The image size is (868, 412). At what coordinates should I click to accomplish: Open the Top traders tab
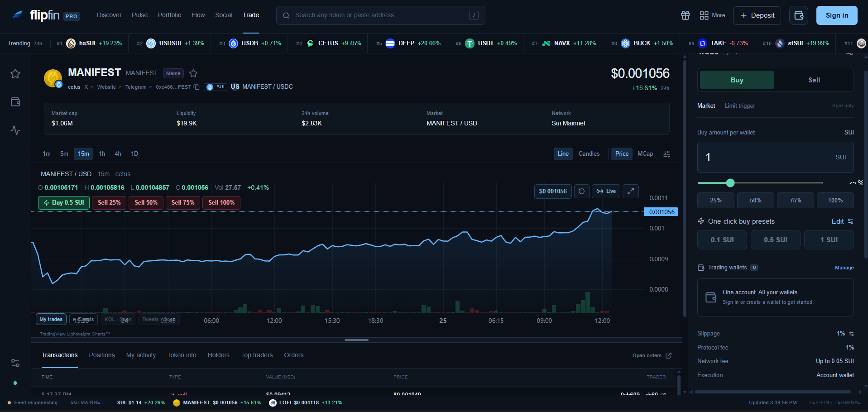tap(257, 355)
